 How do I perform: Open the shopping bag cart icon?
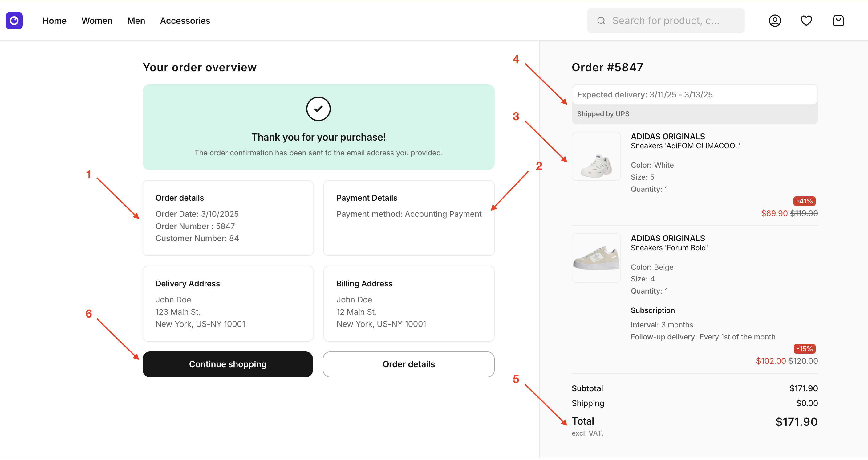(x=838, y=21)
